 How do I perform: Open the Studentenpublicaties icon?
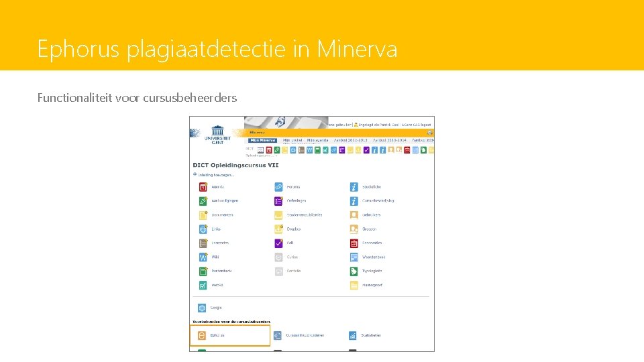[x=278, y=215]
